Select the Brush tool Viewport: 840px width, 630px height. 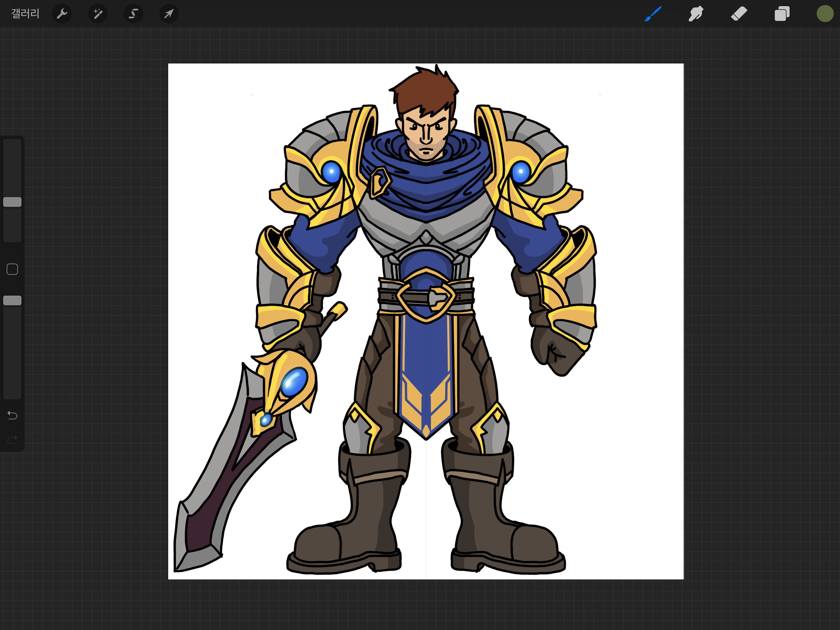click(x=653, y=14)
